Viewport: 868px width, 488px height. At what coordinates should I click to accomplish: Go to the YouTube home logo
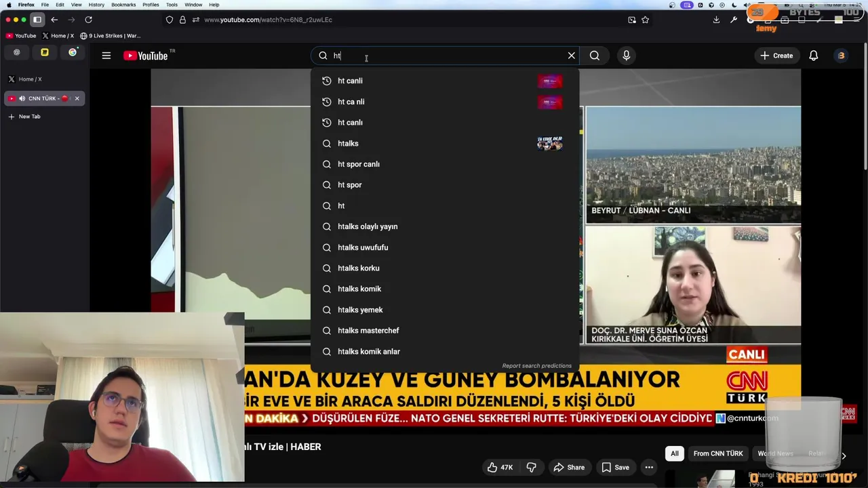(x=145, y=56)
